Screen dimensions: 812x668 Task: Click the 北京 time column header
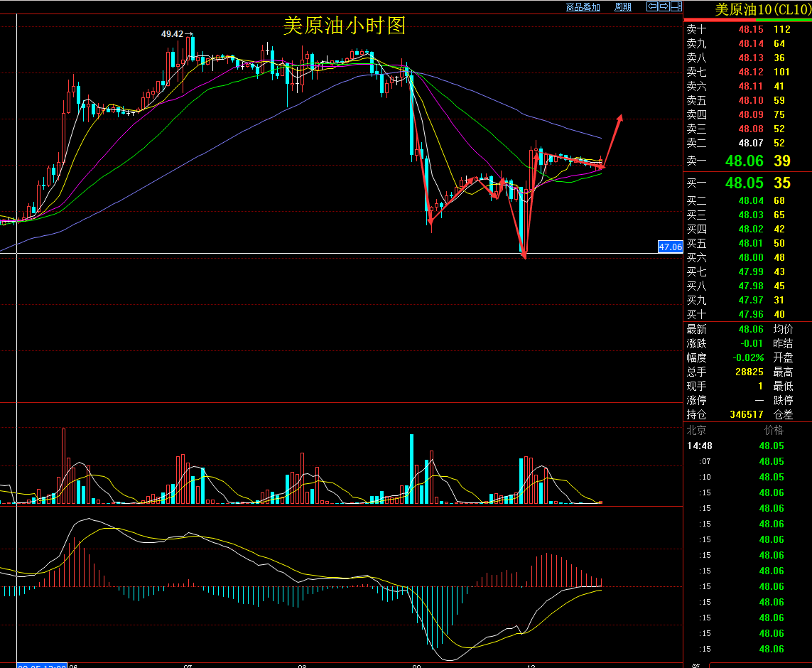click(696, 430)
